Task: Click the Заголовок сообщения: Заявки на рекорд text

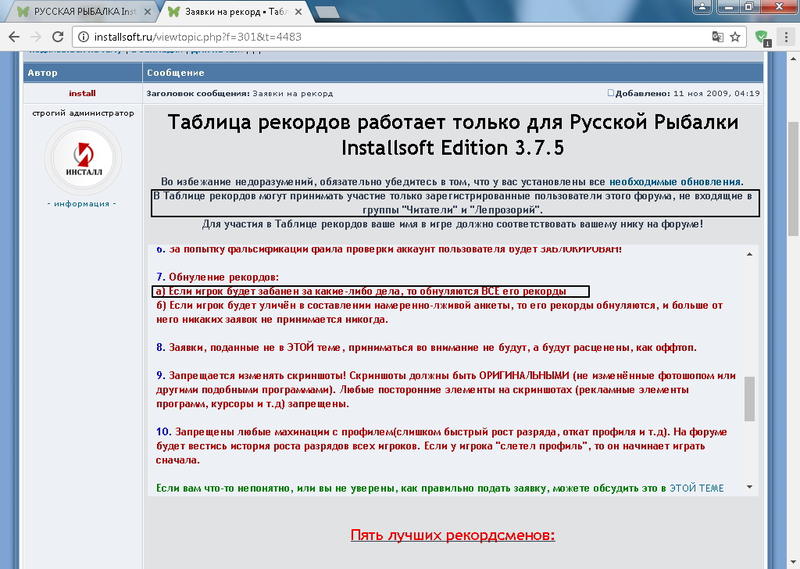Action: [x=240, y=93]
